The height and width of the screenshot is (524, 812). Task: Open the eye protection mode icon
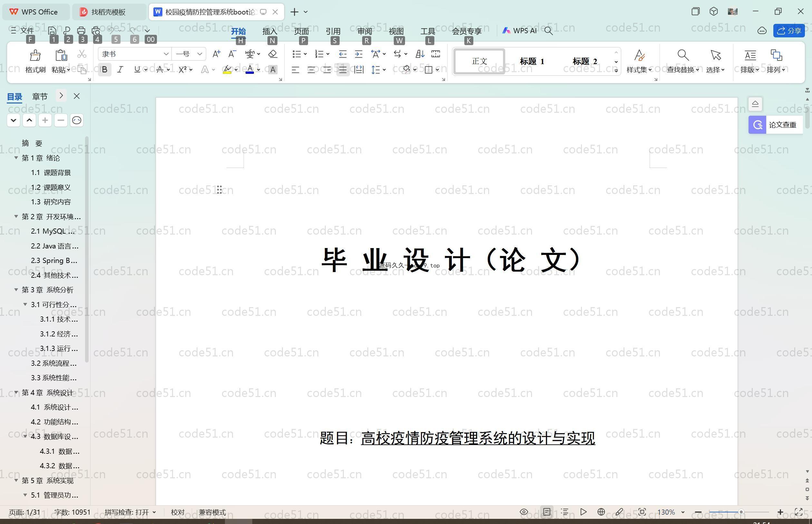point(524,512)
